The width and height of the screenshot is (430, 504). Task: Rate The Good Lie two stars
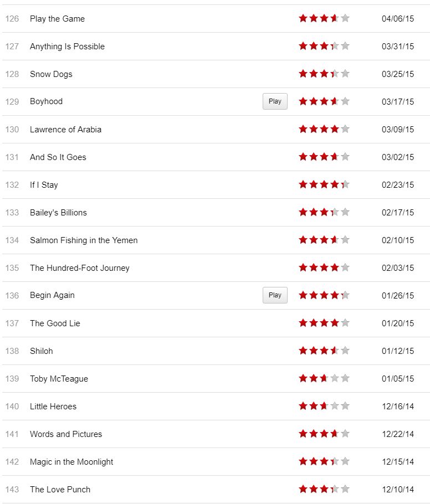(314, 323)
